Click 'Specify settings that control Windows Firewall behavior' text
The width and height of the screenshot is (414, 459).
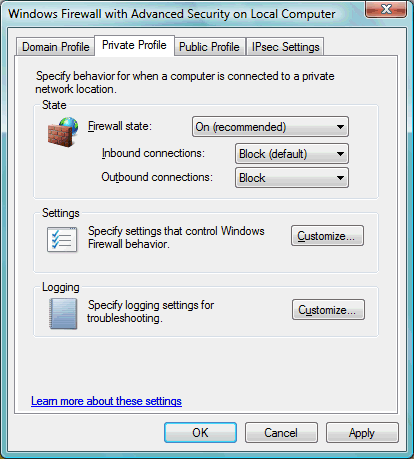point(176,237)
